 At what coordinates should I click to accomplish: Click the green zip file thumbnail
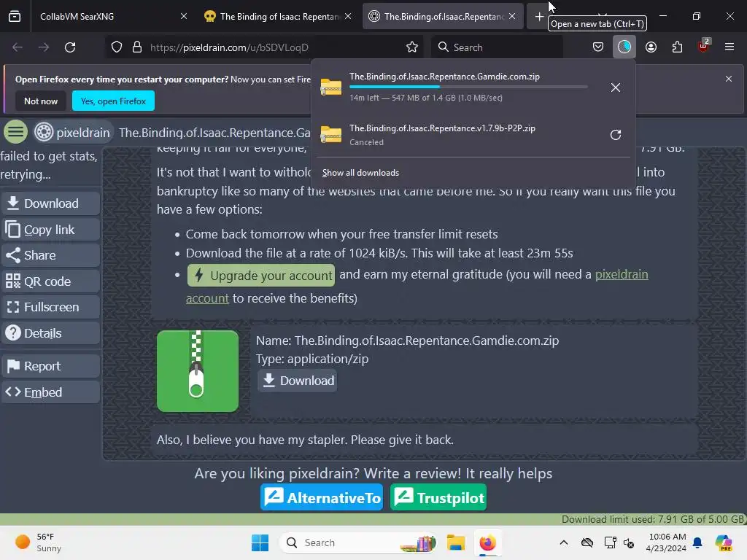pyautogui.click(x=198, y=371)
